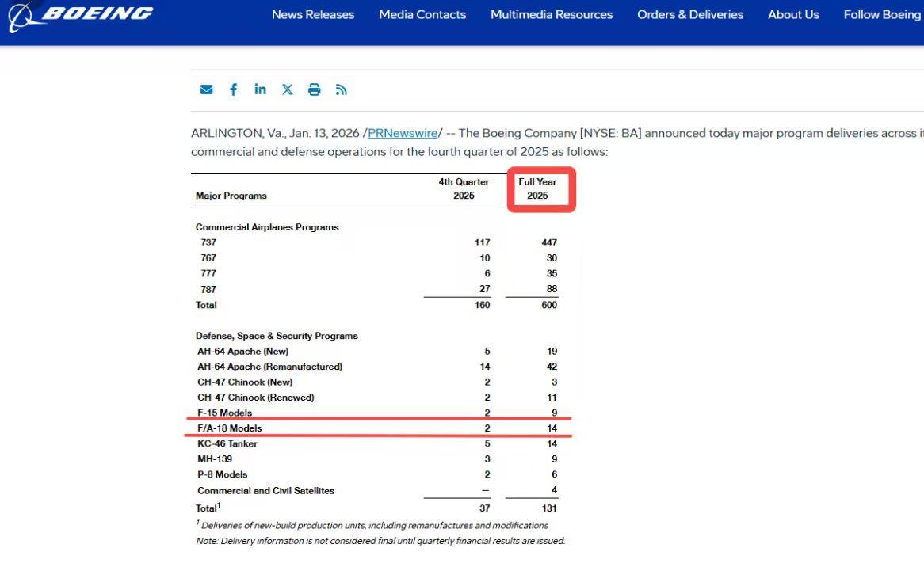Select the commercial total value 600
The width and height of the screenshot is (924, 567).
click(x=549, y=305)
